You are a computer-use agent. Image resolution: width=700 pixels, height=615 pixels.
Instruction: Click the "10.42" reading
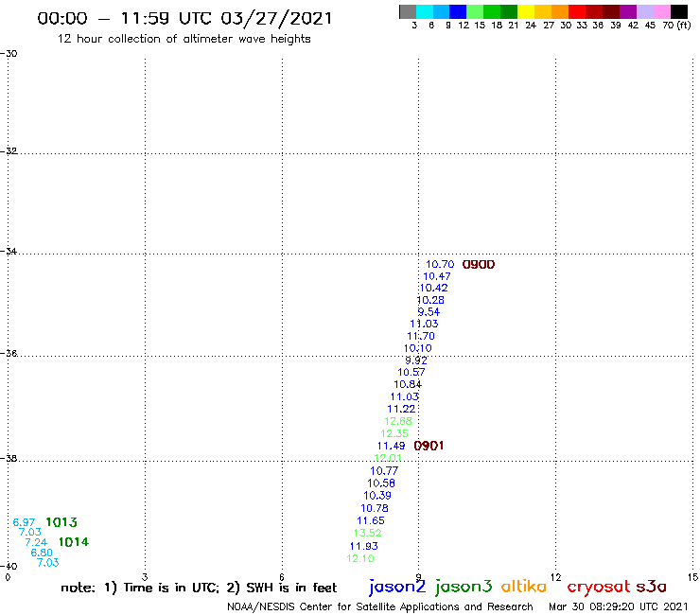click(x=433, y=288)
